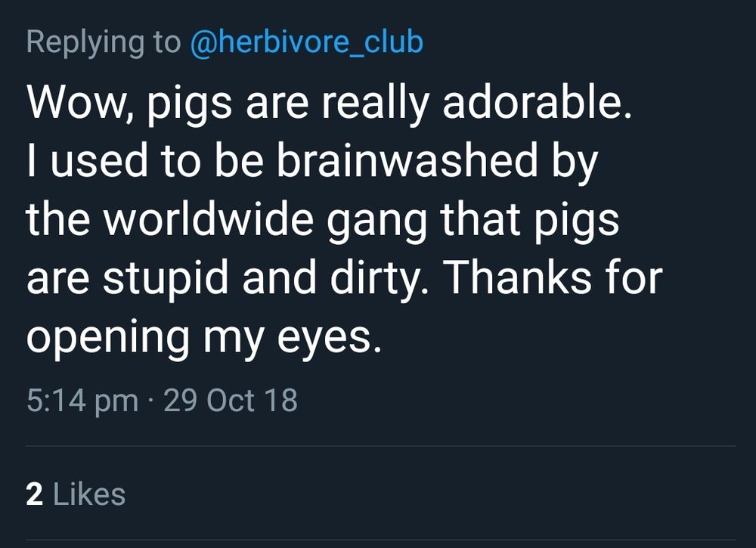Open the @herbivore_club profile link
Image resolution: width=756 pixels, height=548 pixels.
pos(305,42)
